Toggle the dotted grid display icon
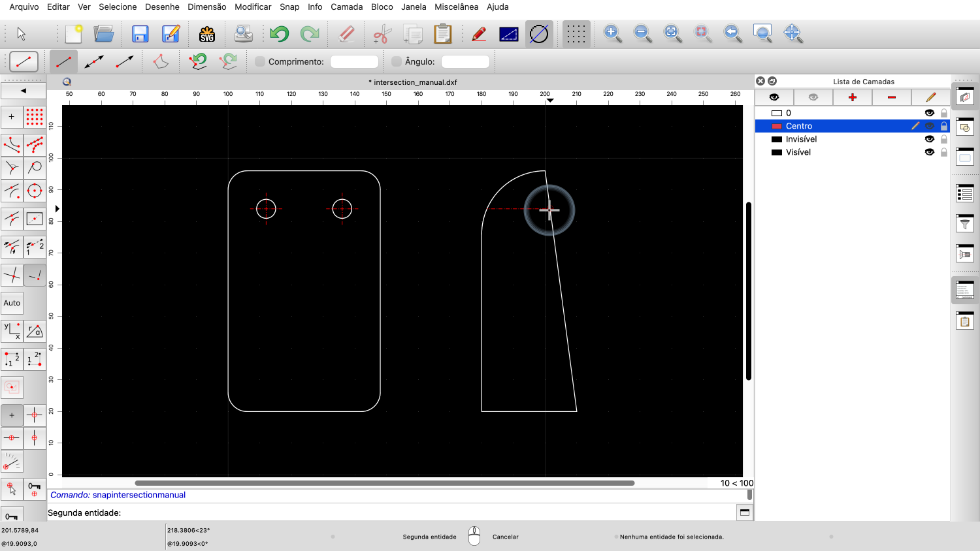 tap(576, 33)
